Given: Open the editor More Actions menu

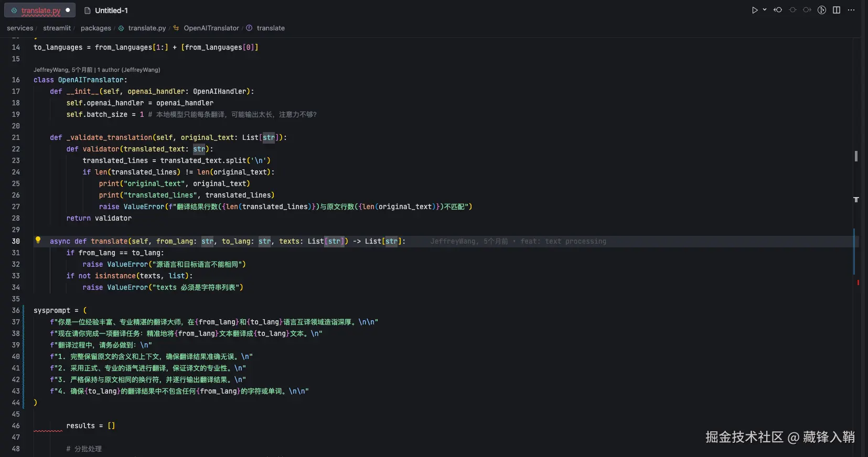Looking at the screenshot, I should pyautogui.click(x=851, y=10).
